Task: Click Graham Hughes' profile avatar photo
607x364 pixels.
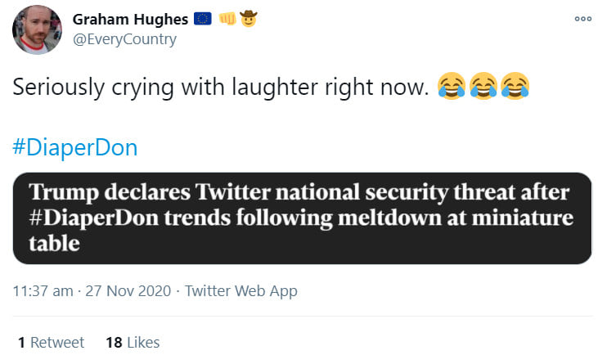Action: (37, 29)
